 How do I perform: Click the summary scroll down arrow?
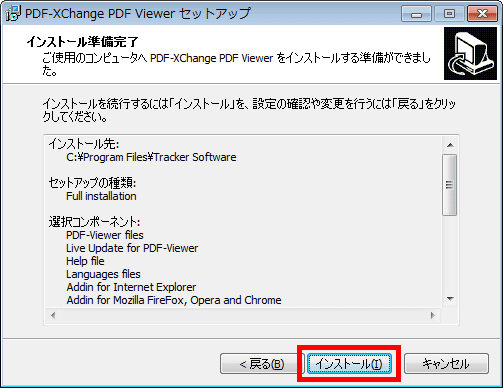(x=450, y=299)
